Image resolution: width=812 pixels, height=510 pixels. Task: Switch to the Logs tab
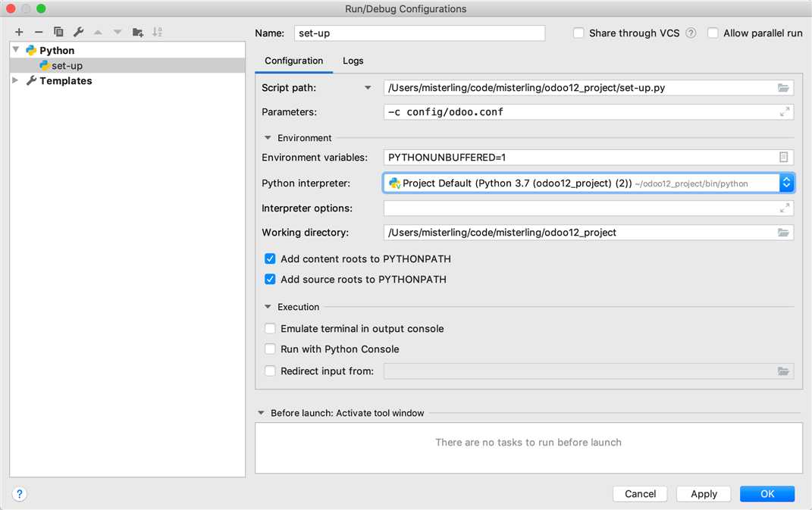(353, 61)
